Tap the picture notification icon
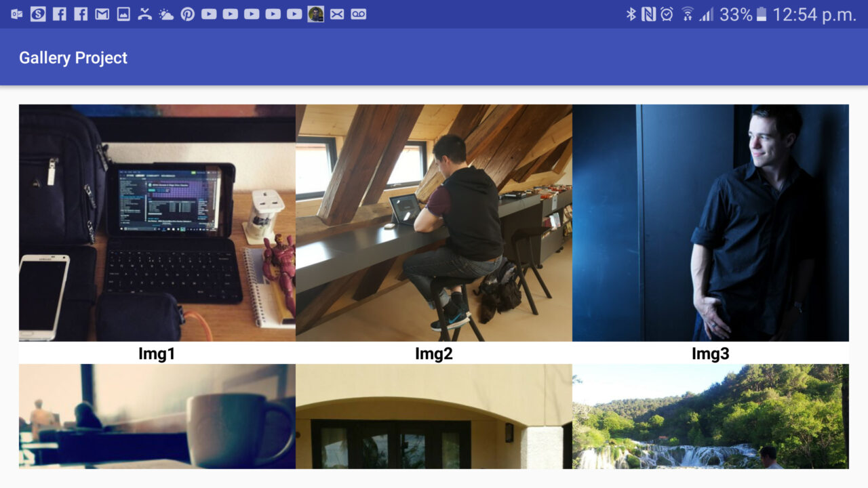Viewport: 868px width, 488px height. point(123,14)
